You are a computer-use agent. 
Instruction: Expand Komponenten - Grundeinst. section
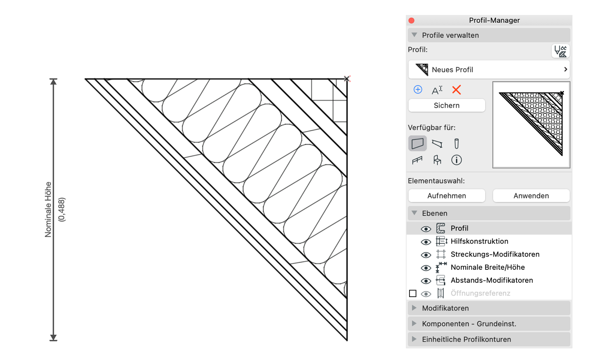[x=414, y=324]
